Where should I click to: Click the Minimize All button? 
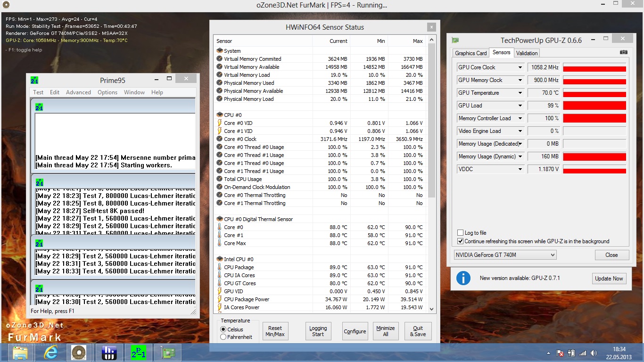coord(385,331)
